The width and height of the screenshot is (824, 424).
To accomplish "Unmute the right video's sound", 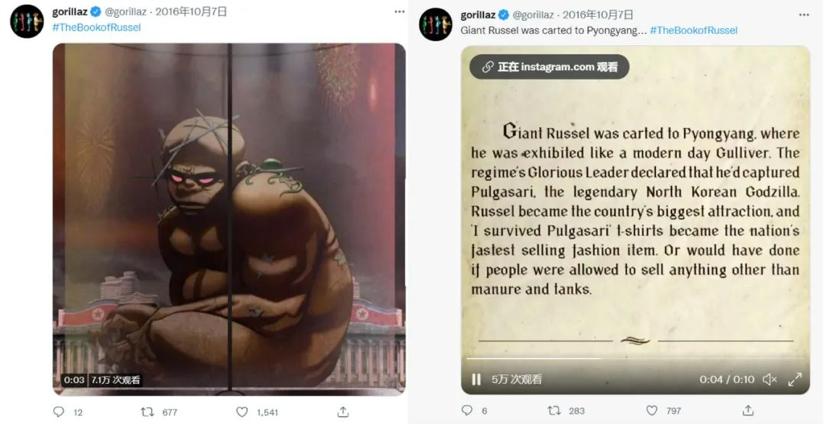I will click(770, 379).
